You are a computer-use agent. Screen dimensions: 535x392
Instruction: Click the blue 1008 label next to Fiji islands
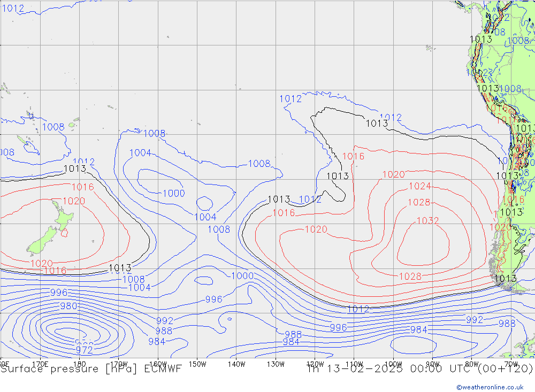[x=53, y=127]
